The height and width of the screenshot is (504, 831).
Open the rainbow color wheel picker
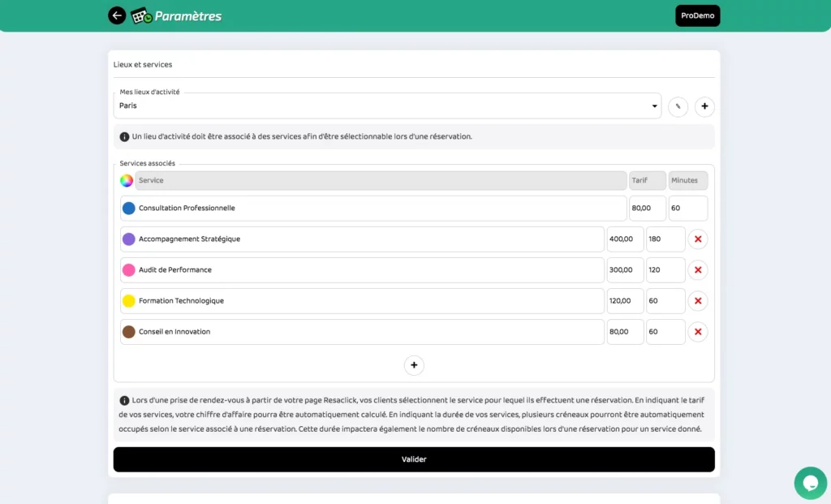[127, 180]
